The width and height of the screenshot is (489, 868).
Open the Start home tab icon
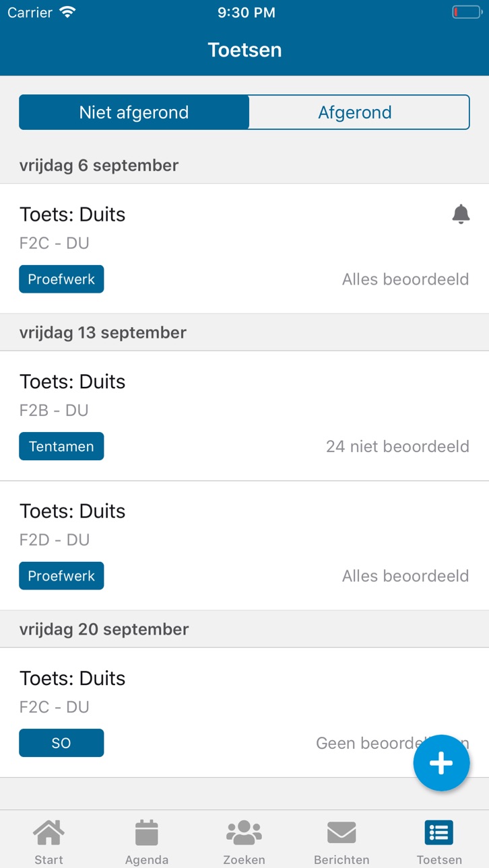point(49,832)
